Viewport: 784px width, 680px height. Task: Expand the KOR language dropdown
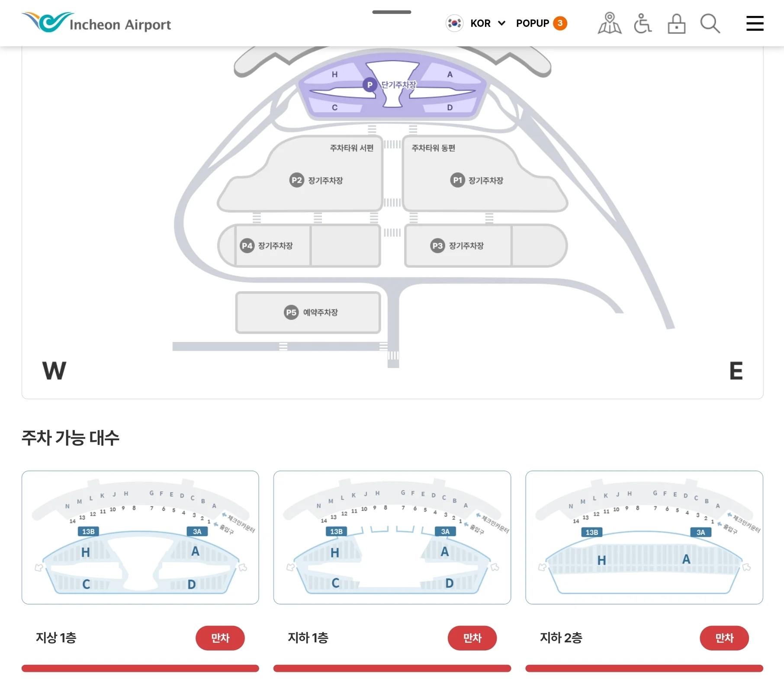(488, 23)
